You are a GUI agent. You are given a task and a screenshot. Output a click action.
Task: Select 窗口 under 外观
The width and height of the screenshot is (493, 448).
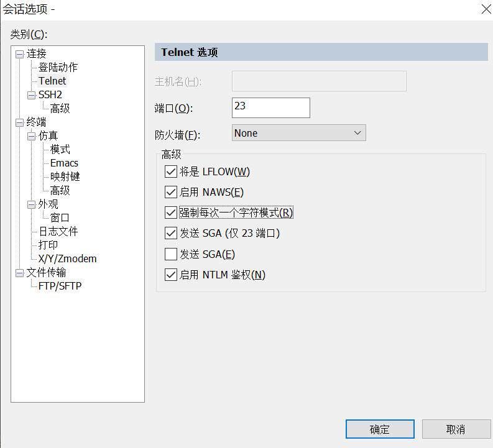click(x=60, y=217)
